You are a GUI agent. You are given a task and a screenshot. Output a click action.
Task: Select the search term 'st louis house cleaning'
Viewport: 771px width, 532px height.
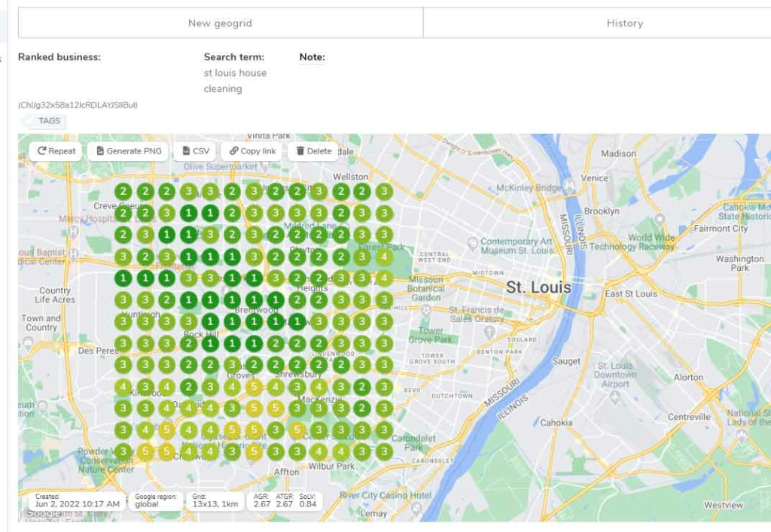point(236,81)
